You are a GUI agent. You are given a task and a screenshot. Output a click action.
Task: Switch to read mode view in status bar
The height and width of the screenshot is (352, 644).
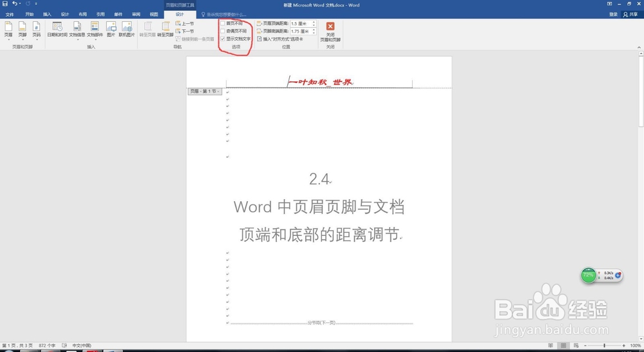[551, 346]
